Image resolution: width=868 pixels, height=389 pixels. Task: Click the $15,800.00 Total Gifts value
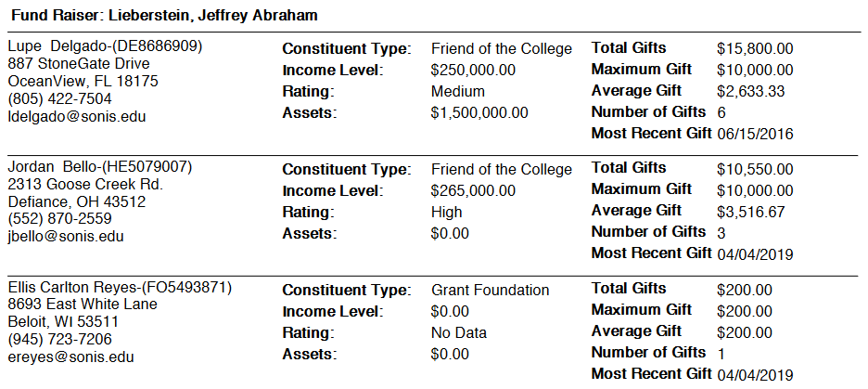pos(755,48)
